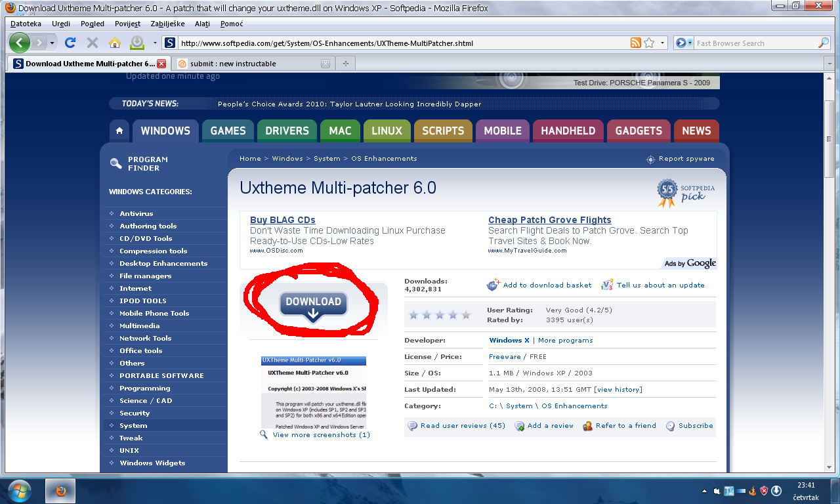The height and width of the screenshot is (504, 840).
Task: Click the OS Enhancements breadcrumb link
Action: click(x=384, y=159)
